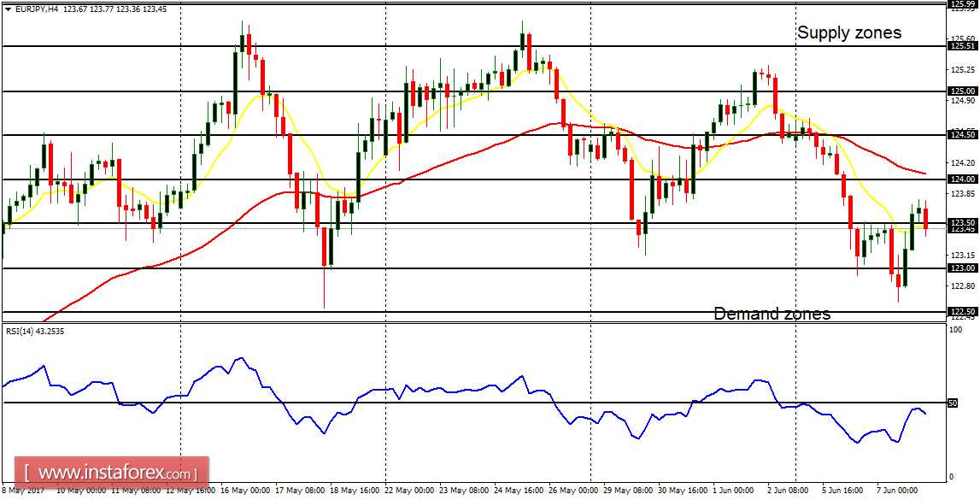Image resolution: width=980 pixels, height=500 pixels.
Task: Click the 'Demand zones' text label
Action: click(772, 314)
